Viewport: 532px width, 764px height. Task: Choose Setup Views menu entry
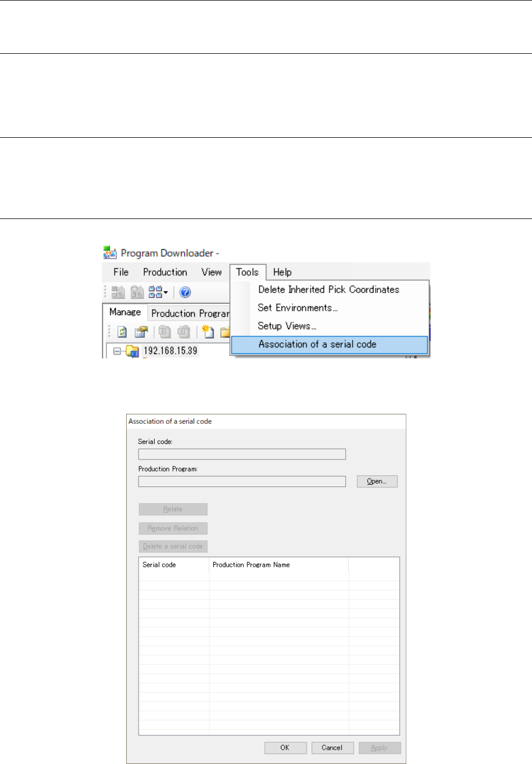[x=329, y=326]
